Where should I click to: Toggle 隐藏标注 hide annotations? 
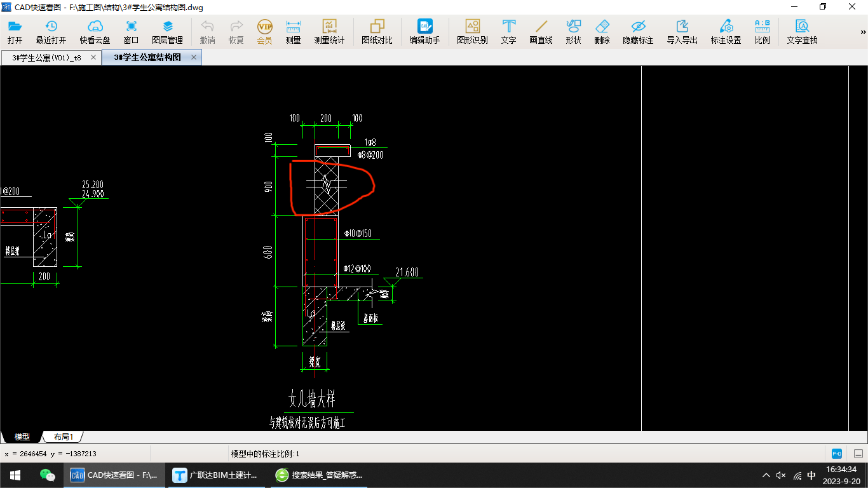tap(638, 32)
